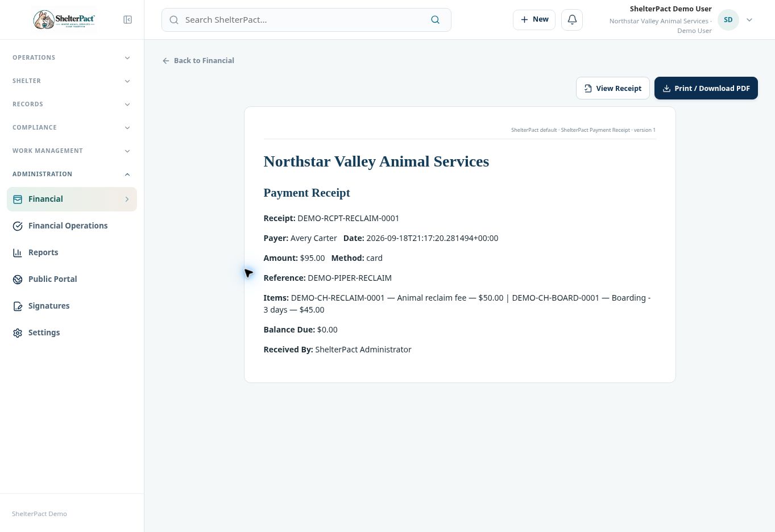Click the Payment Receipt heading
Viewport: 775px width, 532px height.
point(306,193)
